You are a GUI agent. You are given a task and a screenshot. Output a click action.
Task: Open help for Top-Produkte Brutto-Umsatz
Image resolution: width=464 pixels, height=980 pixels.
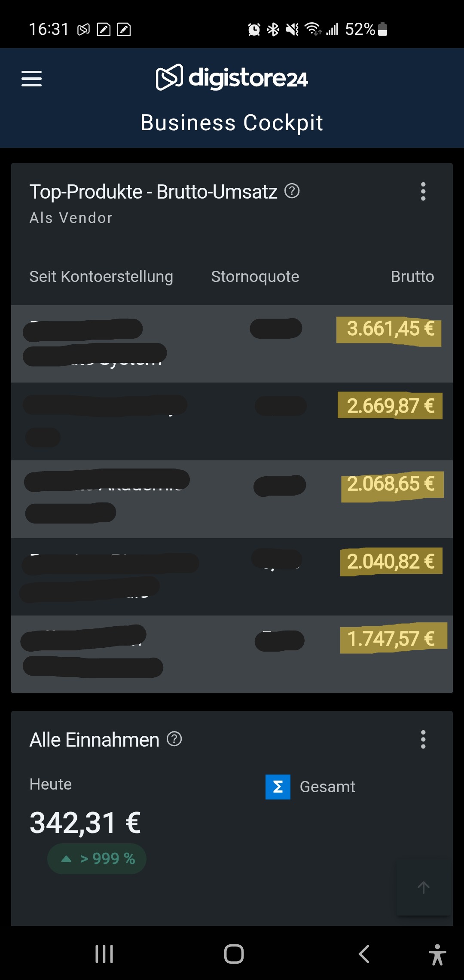click(292, 191)
